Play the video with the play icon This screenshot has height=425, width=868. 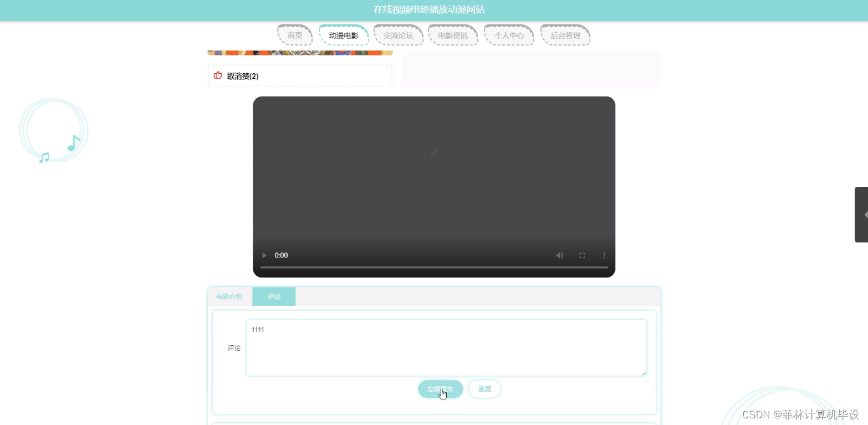pyautogui.click(x=264, y=255)
